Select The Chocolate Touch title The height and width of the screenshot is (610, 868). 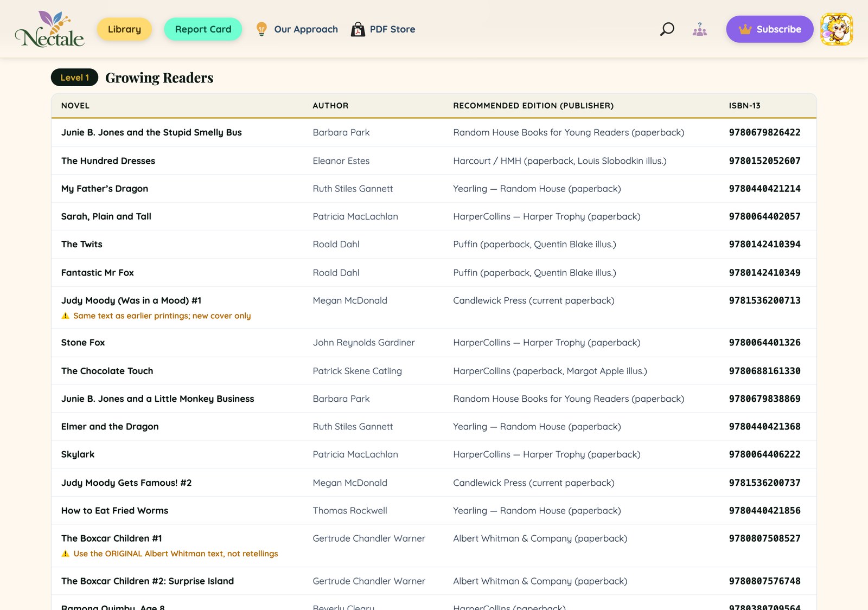tap(107, 371)
